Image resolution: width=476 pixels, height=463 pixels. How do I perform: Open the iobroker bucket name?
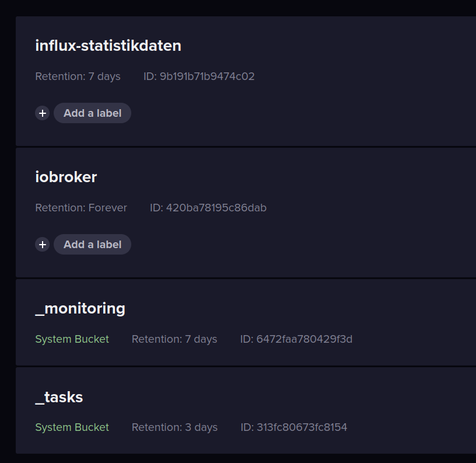pos(66,177)
